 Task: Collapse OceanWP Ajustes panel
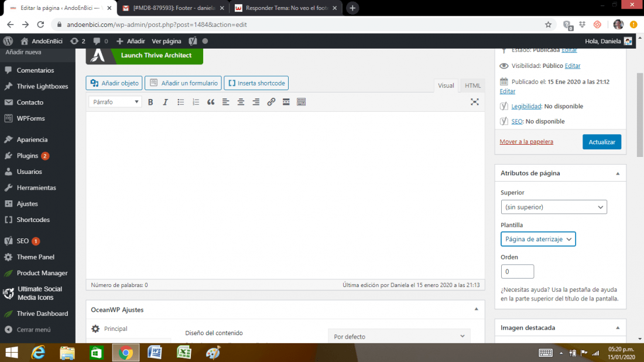(476, 309)
